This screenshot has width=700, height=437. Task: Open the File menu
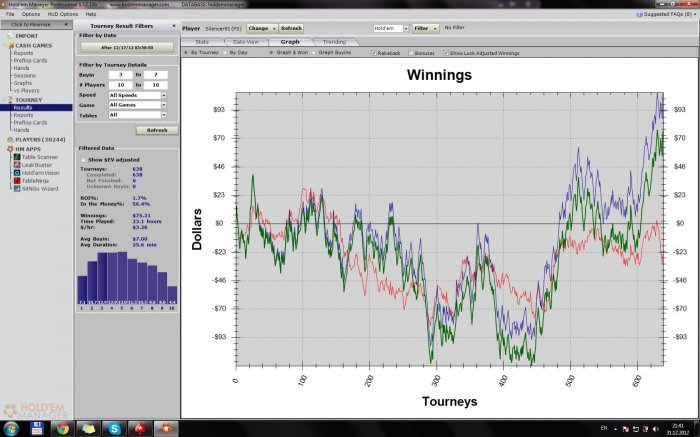click(10, 14)
